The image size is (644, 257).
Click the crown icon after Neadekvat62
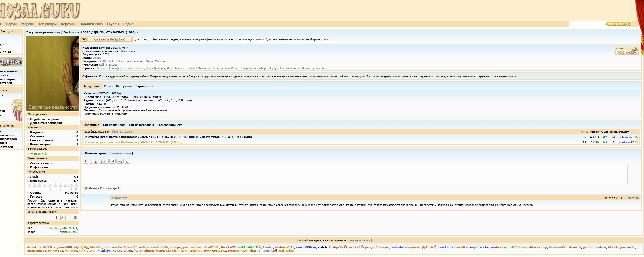[x=119, y=251]
